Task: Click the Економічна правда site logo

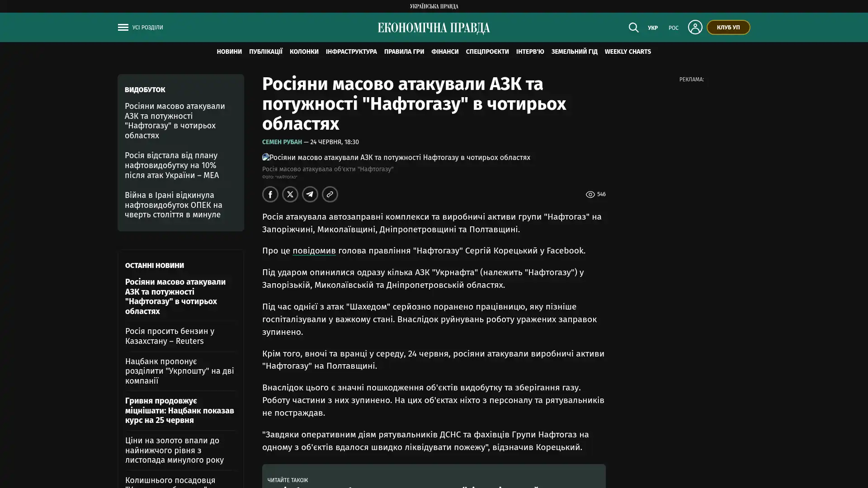Action: pos(434,28)
